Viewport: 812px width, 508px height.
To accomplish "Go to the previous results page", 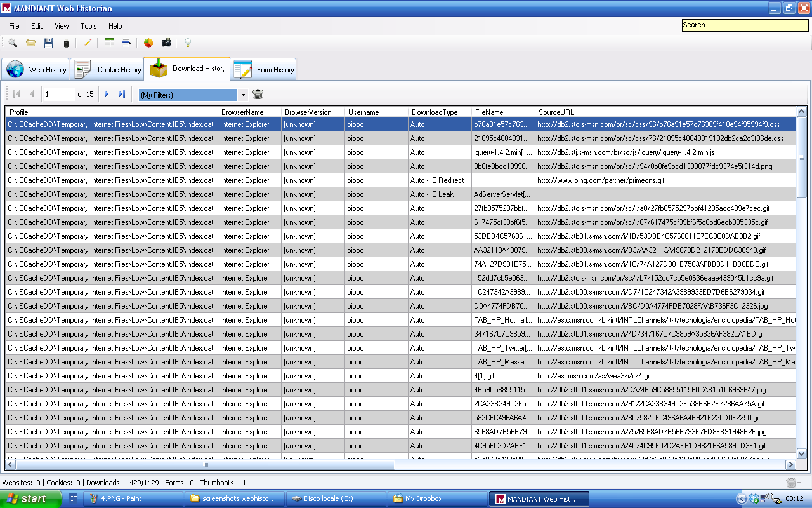I will click(32, 94).
